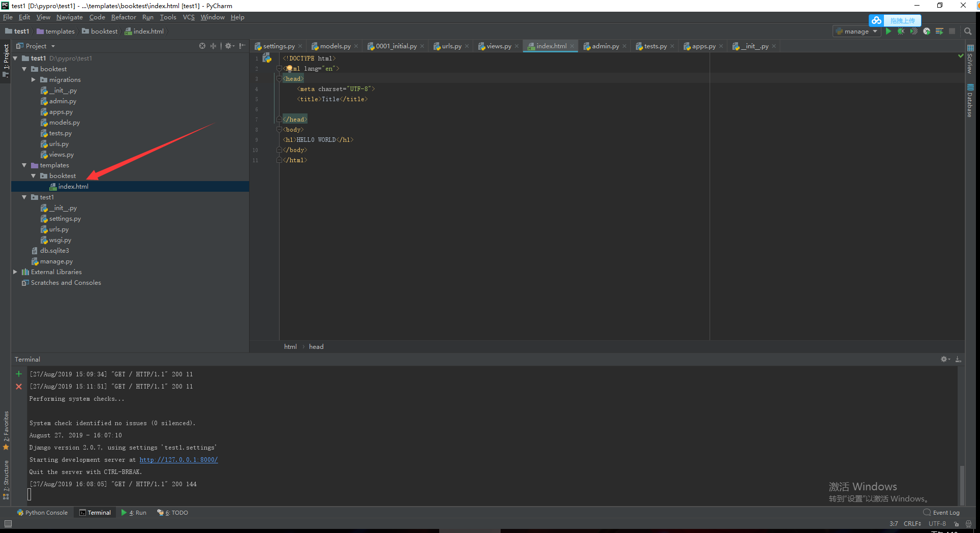Collapse the inner test1 package folder
This screenshot has height=533, width=980.
coord(24,197)
